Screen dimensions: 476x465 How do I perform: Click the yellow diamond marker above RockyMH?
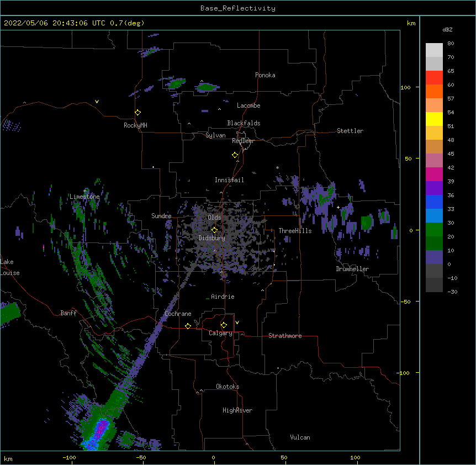tap(138, 113)
